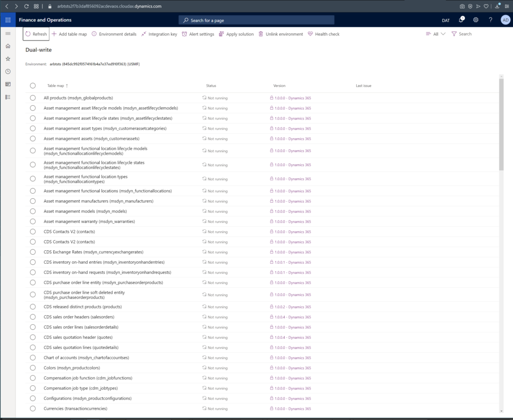Click Unlink environment in the toolbar

(x=281, y=34)
